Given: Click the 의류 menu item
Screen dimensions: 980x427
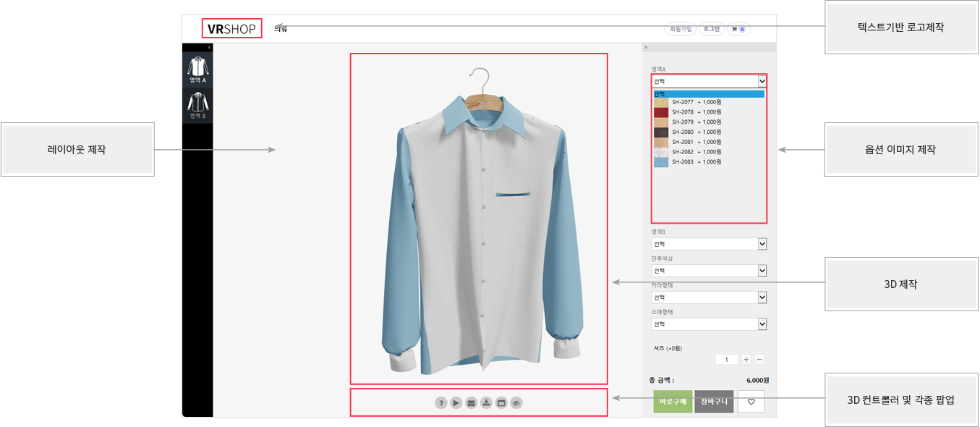Looking at the screenshot, I should (281, 29).
